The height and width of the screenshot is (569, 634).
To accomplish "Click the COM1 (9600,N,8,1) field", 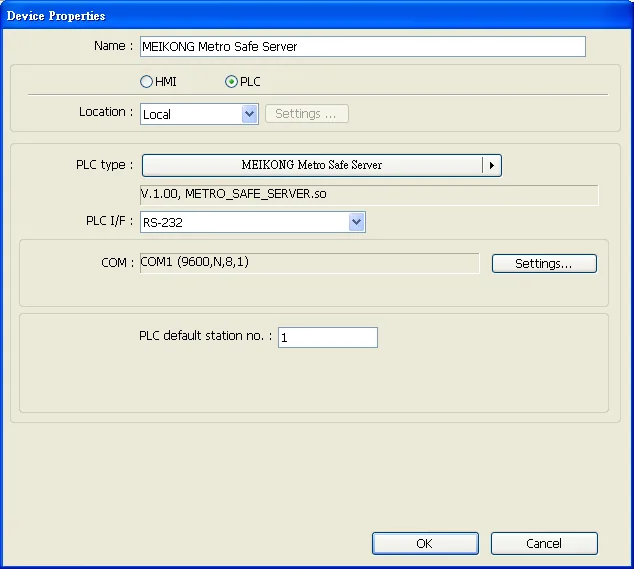I will click(310, 263).
